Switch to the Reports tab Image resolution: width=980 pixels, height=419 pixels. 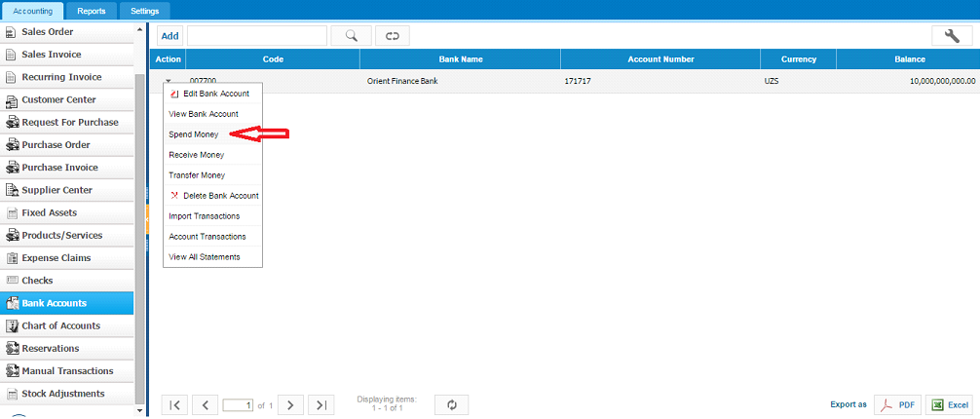tap(92, 11)
